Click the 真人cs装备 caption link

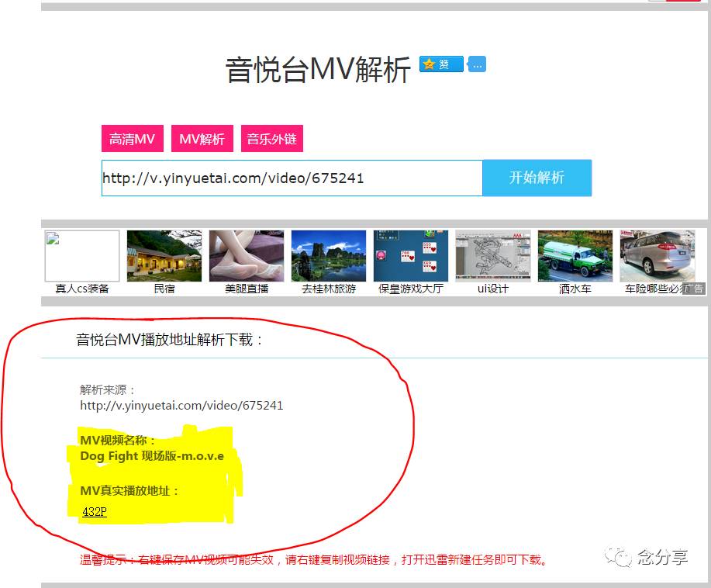click(x=82, y=289)
